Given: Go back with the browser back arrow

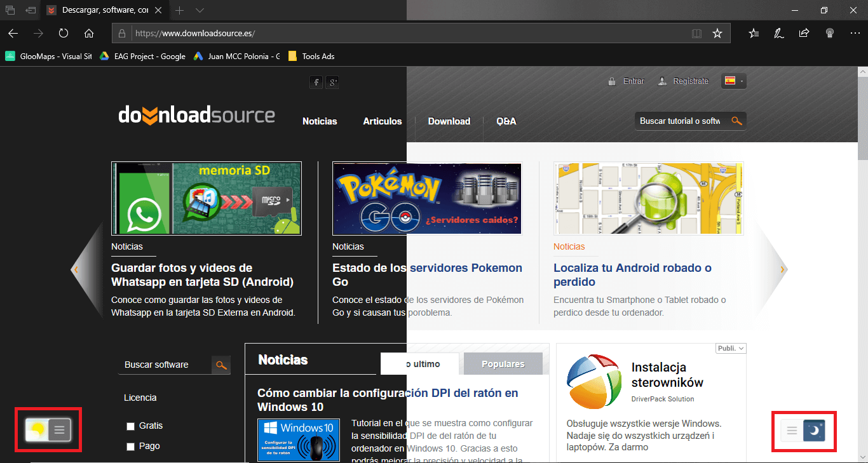Looking at the screenshot, I should pyautogui.click(x=13, y=34).
